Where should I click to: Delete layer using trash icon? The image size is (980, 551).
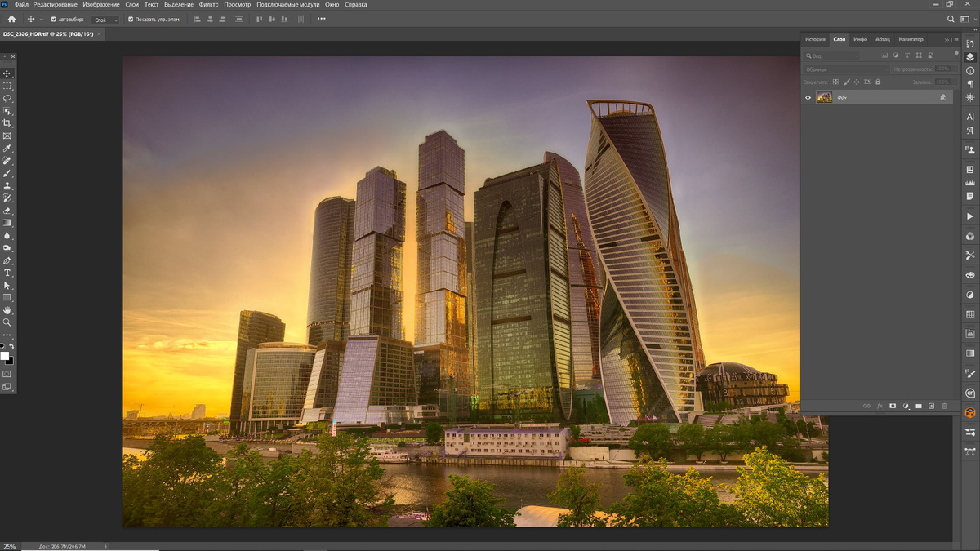click(945, 406)
